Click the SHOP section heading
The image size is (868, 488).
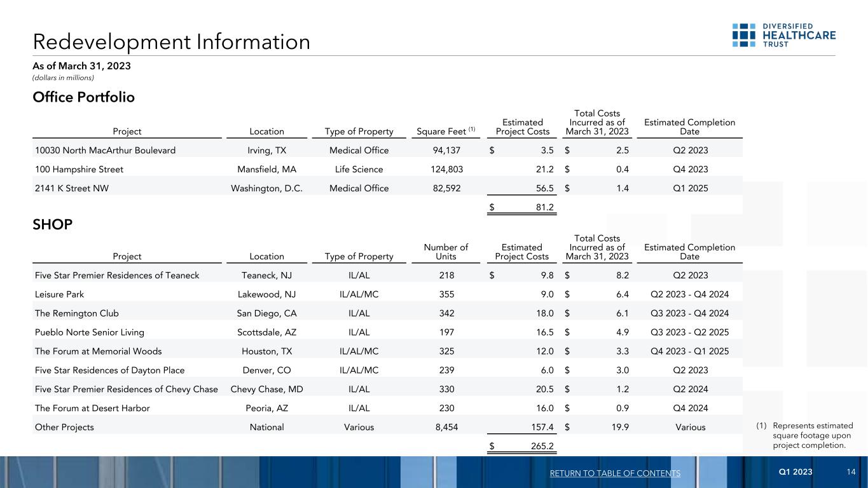click(52, 226)
